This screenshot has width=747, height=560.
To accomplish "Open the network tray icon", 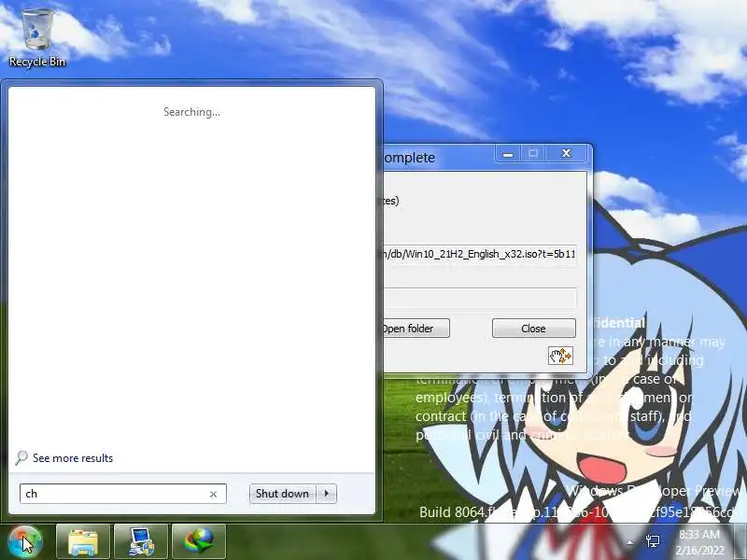I will tap(653, 541).
